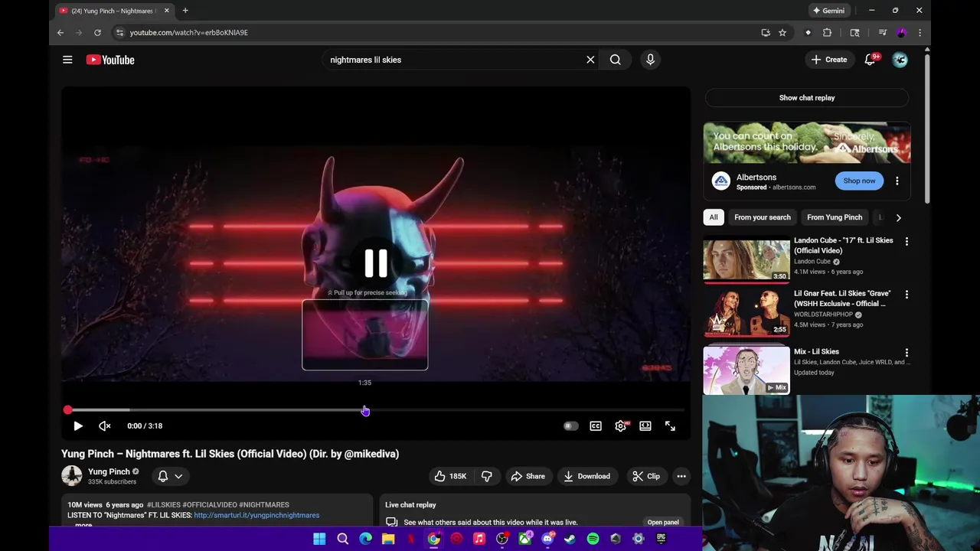Show chat replay

807,98
